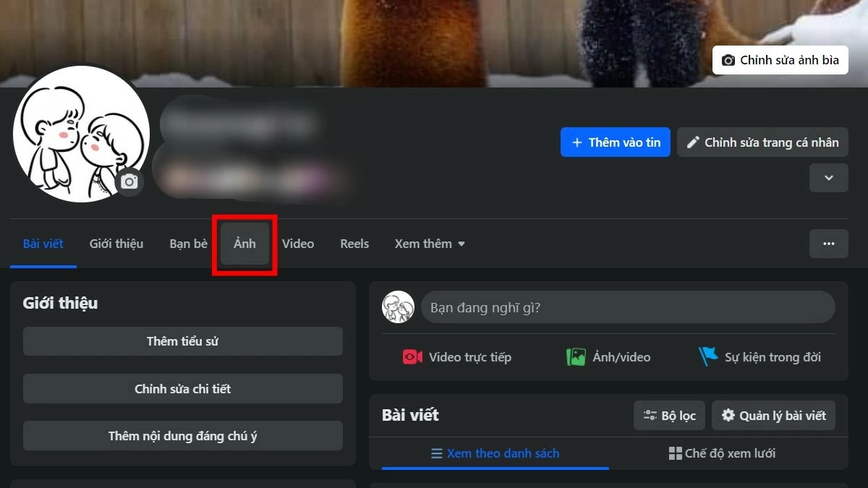868x488 pixels.
Task: Open the Bộ lọc posts filter
Action: coord(669,415)
